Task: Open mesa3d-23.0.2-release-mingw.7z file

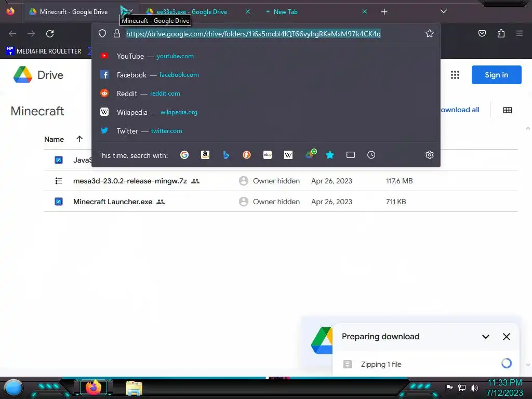Action: (130, 181)
